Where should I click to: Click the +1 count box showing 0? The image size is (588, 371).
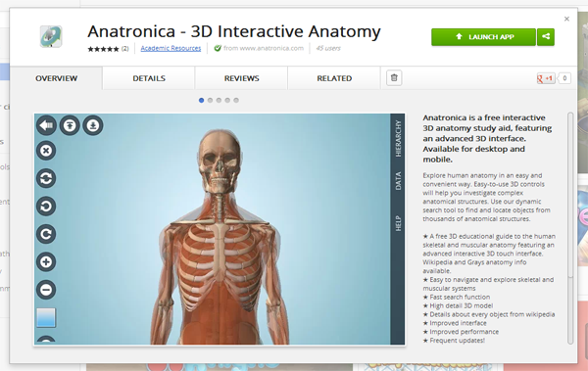(x=564, y=78)
